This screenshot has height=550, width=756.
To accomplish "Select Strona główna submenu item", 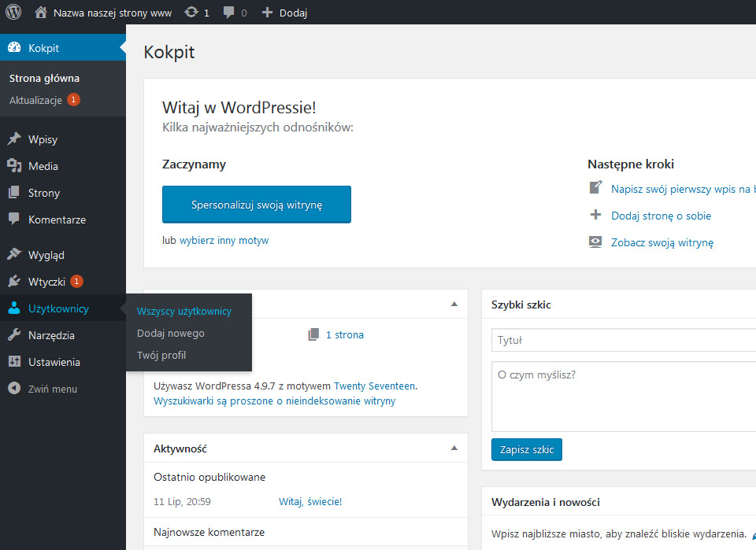I will [44, 78].
